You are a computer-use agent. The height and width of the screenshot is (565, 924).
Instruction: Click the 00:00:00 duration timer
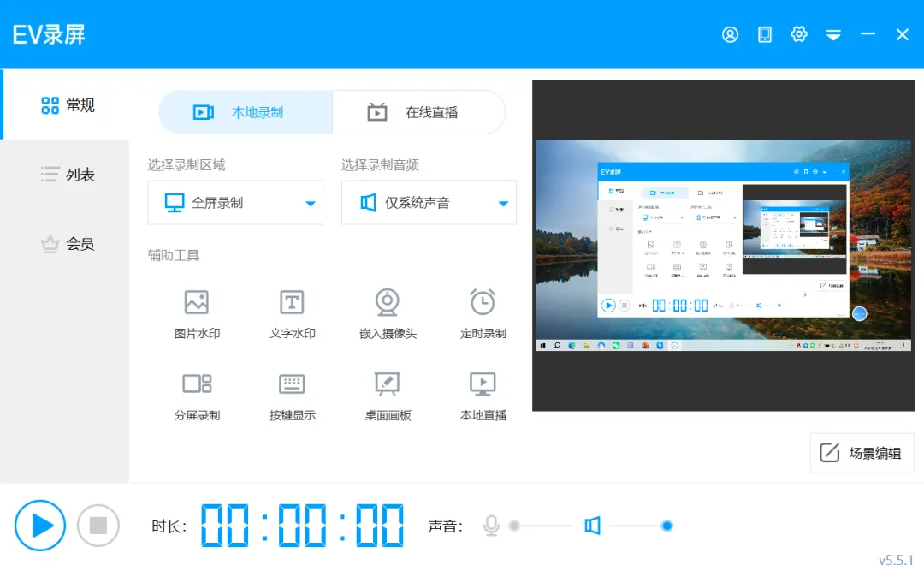302,526
